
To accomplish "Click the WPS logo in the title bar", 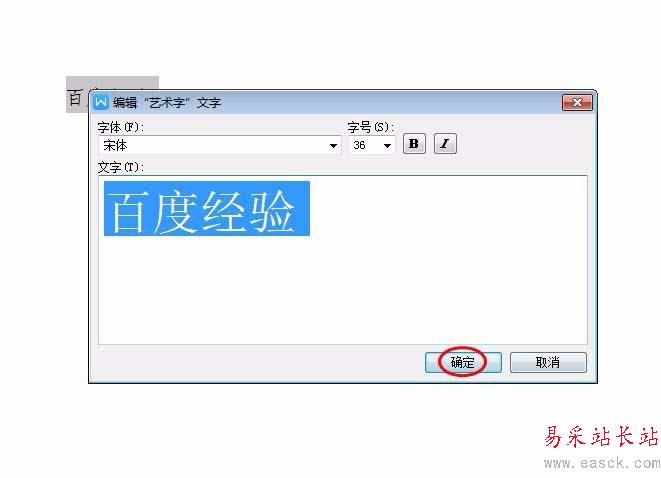I will (101, 102).
